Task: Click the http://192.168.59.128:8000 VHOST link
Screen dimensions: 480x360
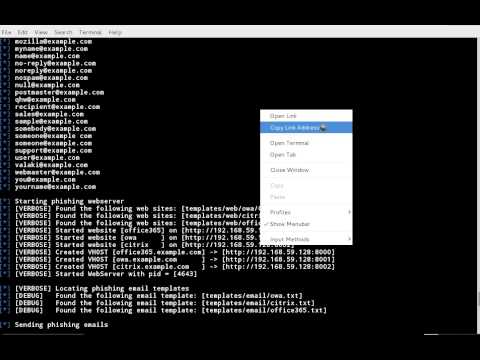Action: point(278,252)
